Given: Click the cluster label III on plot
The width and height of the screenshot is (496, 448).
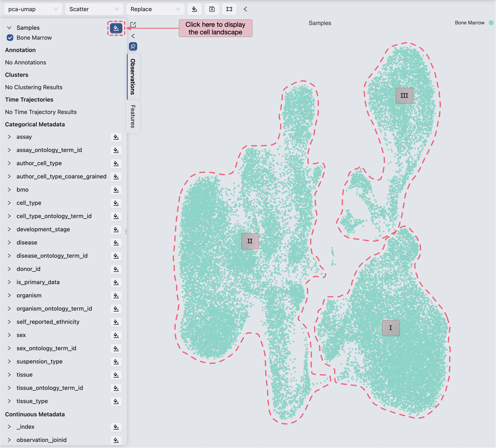Looking at the screenshot, I should pos(404,96).
